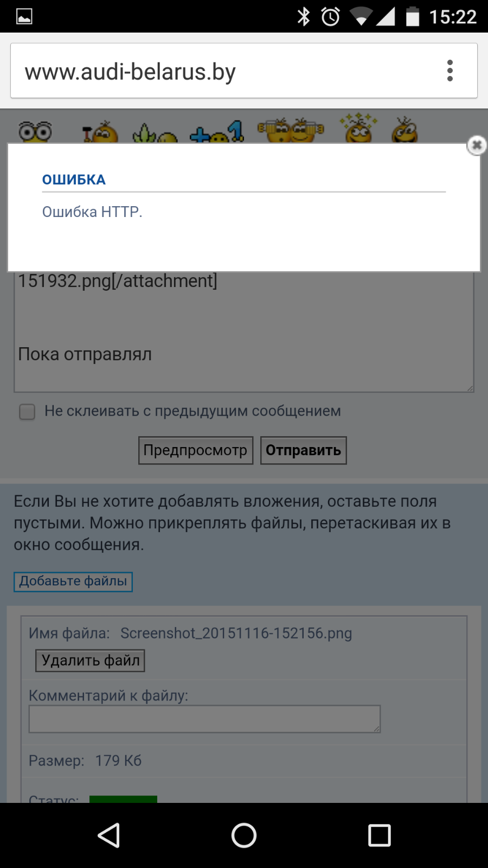Click the Предпросмотр button
Viewport: 488px width, 868px height.
coord(196,450)
